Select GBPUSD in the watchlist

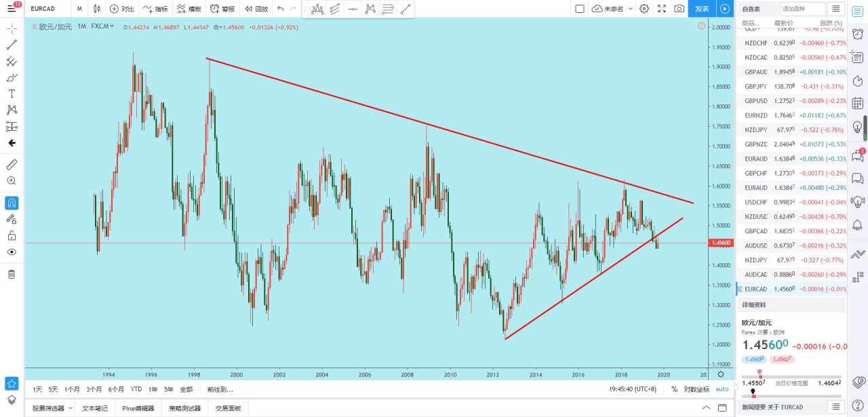click(x=791, y=101)
